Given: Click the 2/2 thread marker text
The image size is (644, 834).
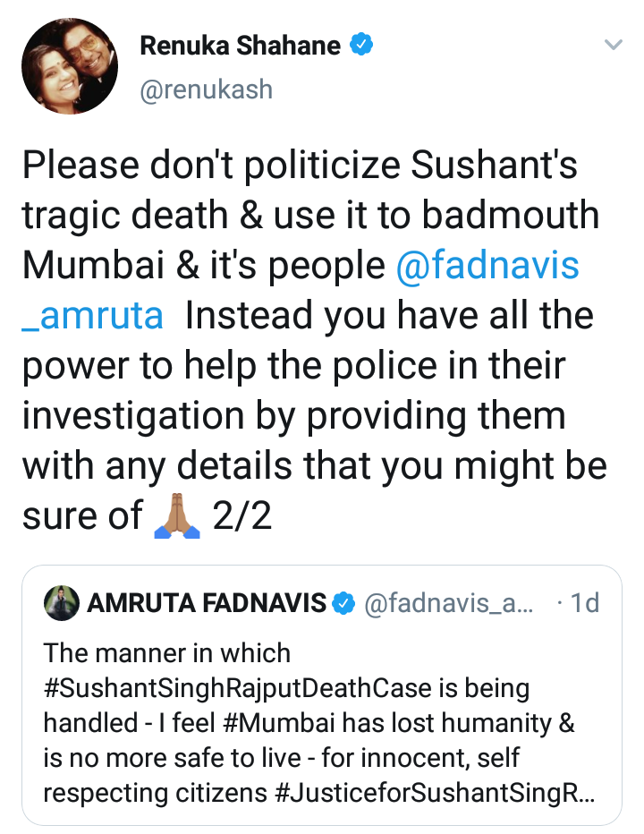Looking at the screenshot, I should coord(243,515).
